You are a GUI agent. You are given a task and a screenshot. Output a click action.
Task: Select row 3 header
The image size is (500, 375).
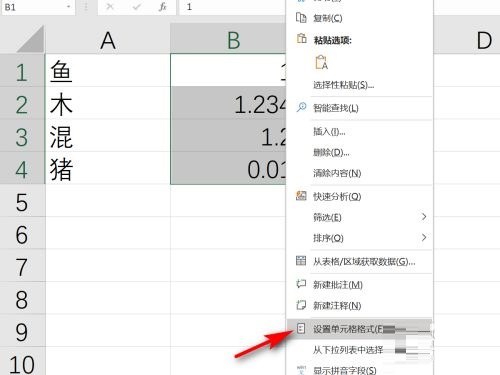click(22, 136)
